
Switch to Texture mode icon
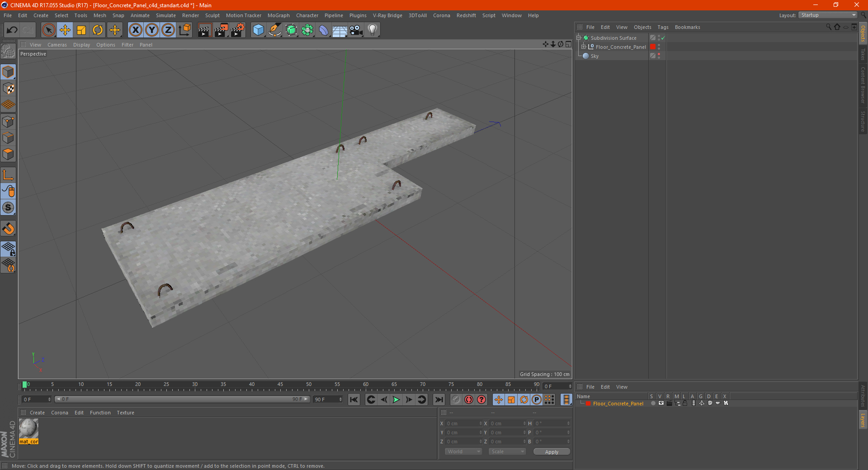click(x=9, y=89)
